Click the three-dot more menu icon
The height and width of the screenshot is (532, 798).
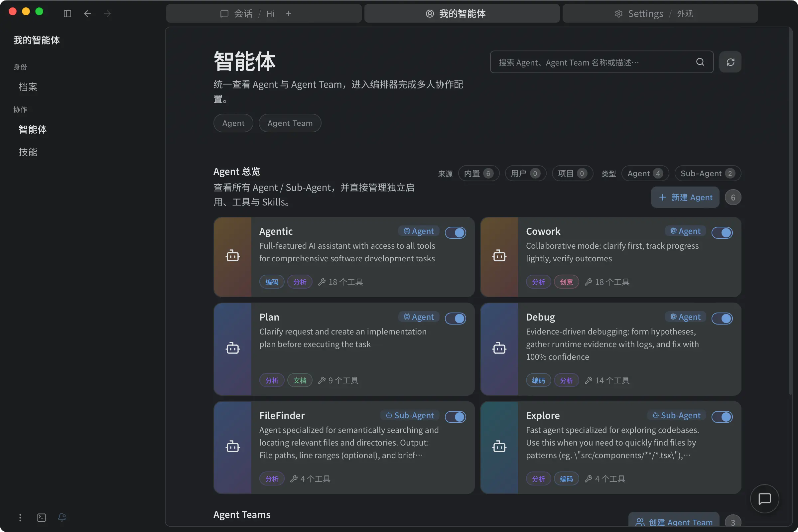pyautogui.click(x=20, y=517)
